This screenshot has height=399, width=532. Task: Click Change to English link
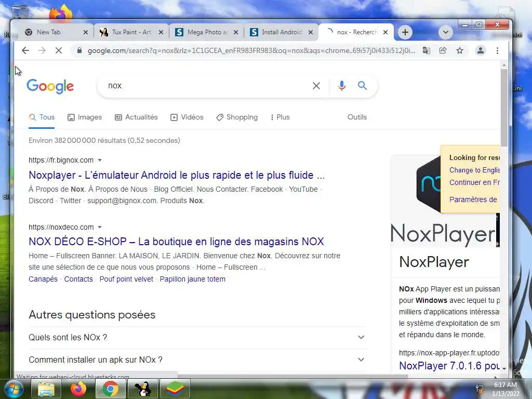tap(474, 170)
